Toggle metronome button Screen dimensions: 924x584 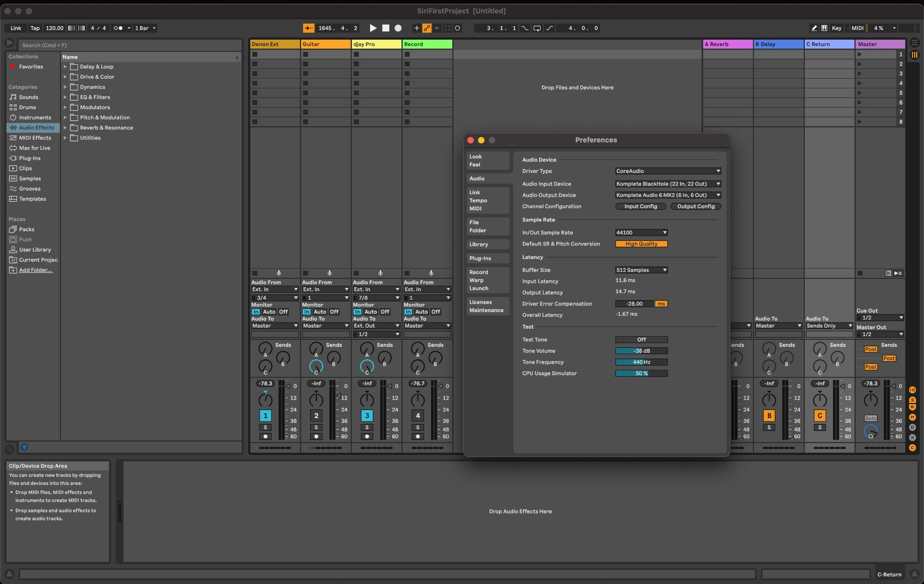(118, 28)
